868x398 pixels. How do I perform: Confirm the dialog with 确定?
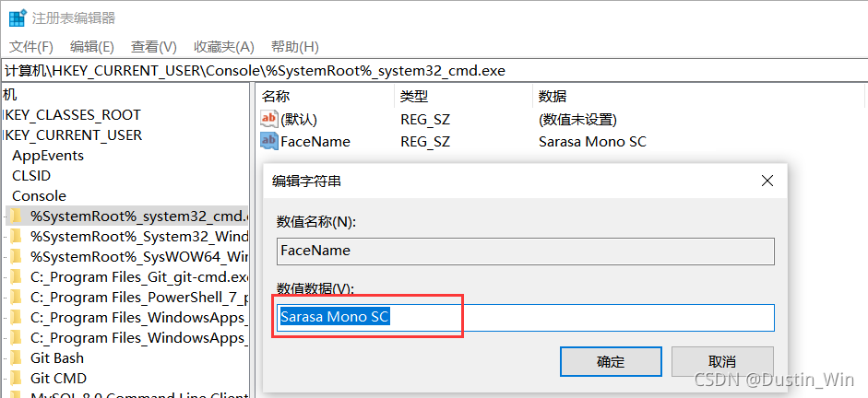(x=611, y=362)
